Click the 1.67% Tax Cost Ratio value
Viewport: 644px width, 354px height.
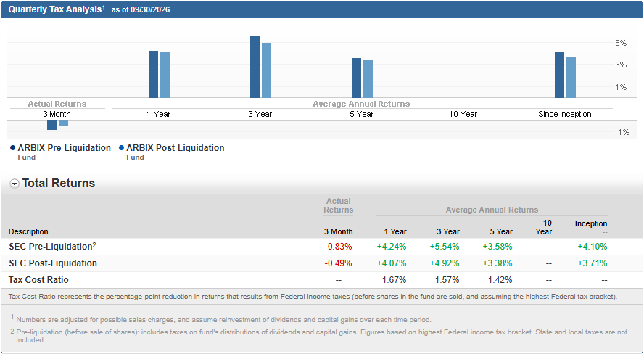[x=395, y=280]
